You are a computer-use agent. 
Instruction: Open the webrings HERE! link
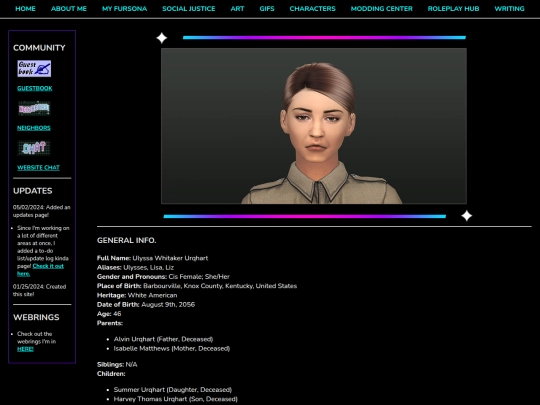(x=25, y=349)
